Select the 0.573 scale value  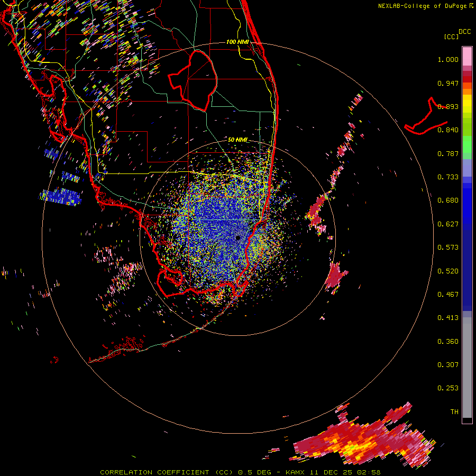[x=448, y=248]
